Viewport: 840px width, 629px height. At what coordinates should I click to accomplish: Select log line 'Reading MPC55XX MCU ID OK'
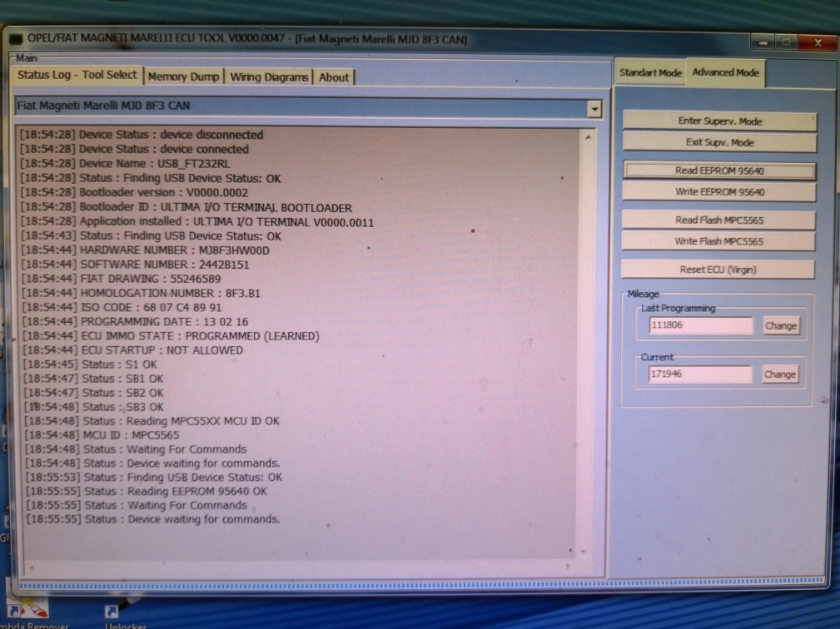pos(152,421)
